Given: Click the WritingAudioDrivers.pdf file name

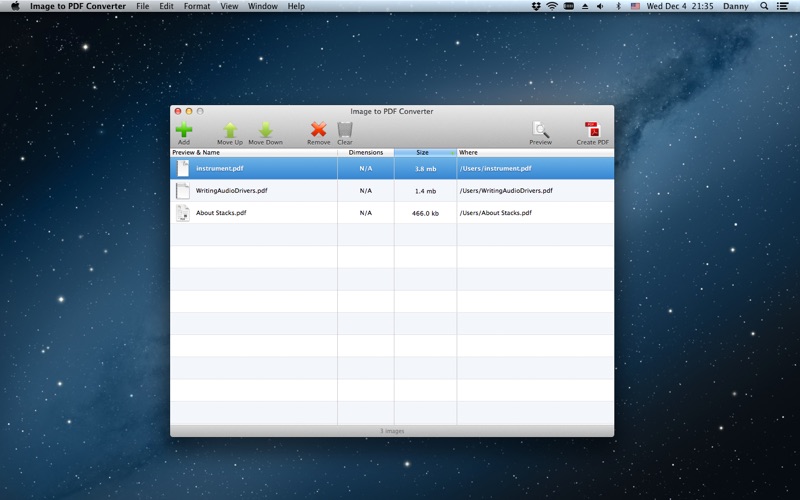Looking at the screenshot, I should (232, 191).
